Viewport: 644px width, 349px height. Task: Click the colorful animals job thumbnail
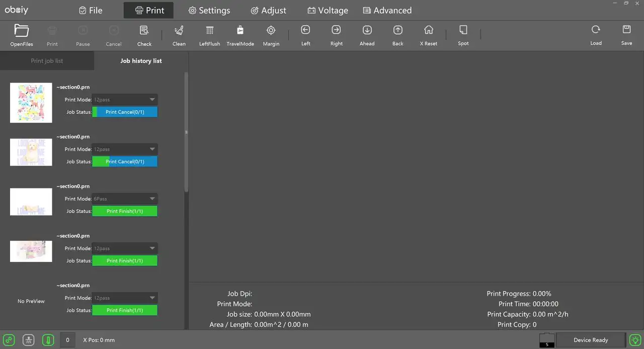31,103
